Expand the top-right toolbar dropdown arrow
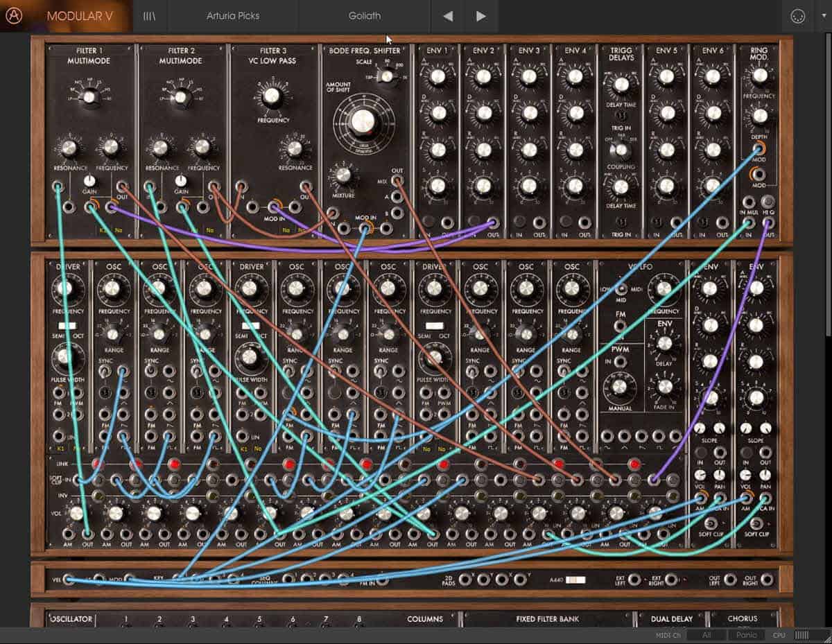832x644 pixels. [824, 17]
